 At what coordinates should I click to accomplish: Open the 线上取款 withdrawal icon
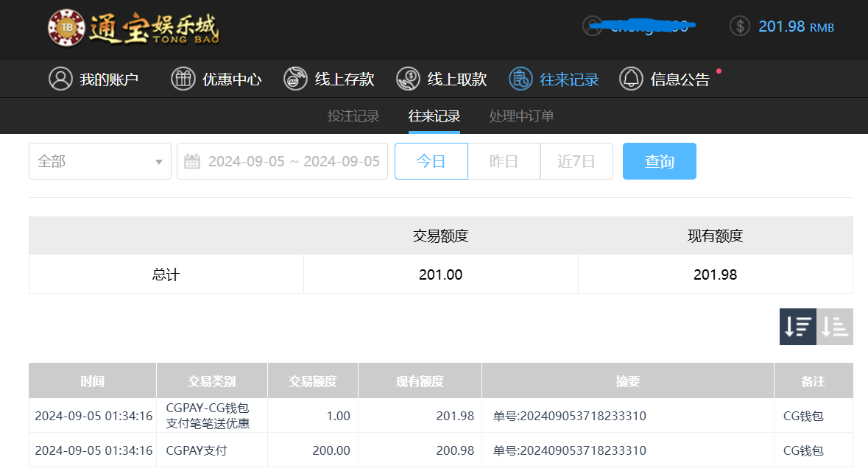tap(408, 79)
